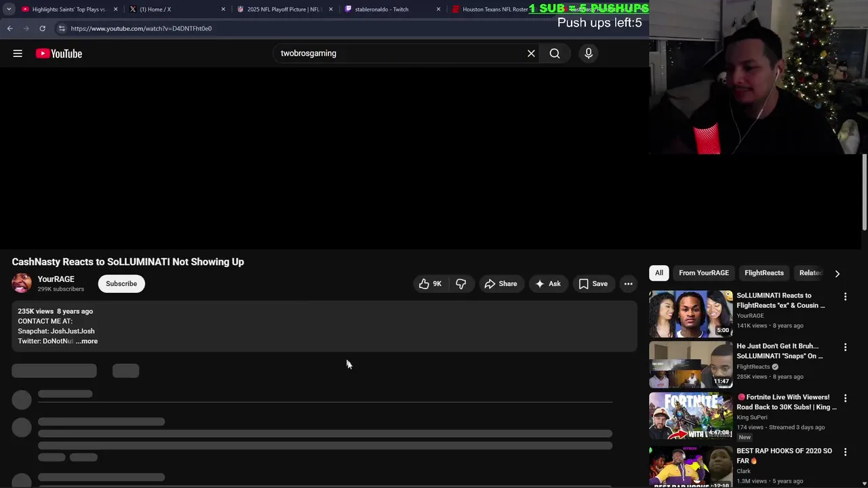
Task: Click the Snapchat: JoshJustJosh description line
Action: point(56,331)
